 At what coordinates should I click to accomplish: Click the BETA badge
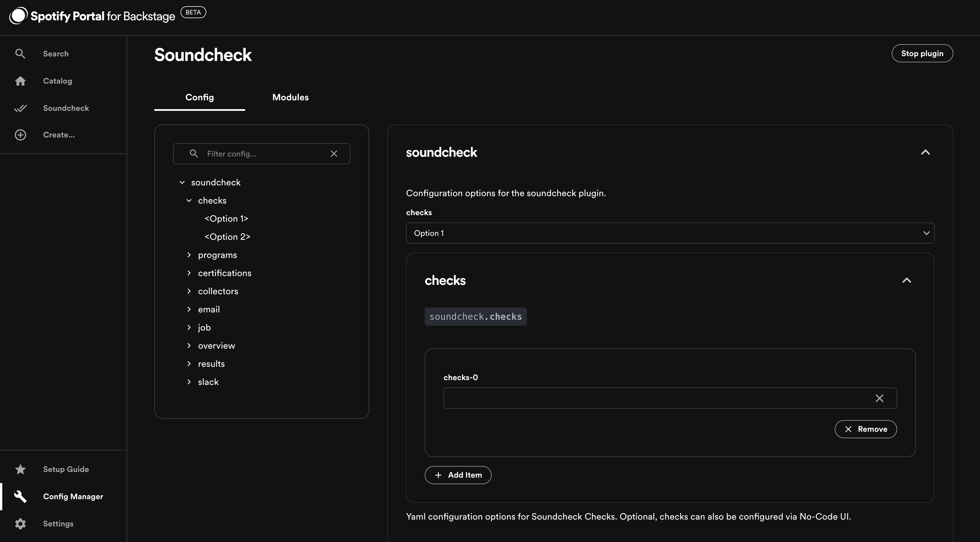[193, 12]
